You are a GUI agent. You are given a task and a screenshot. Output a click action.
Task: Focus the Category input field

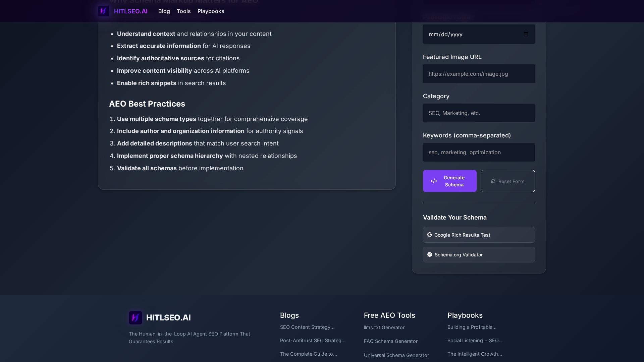[x=478, y=113]
